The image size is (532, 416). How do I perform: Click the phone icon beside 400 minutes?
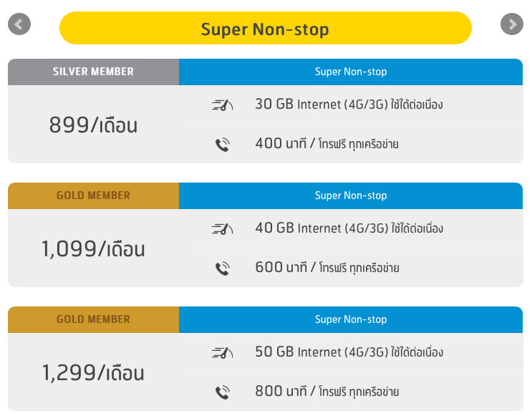(x=223, y=144)
